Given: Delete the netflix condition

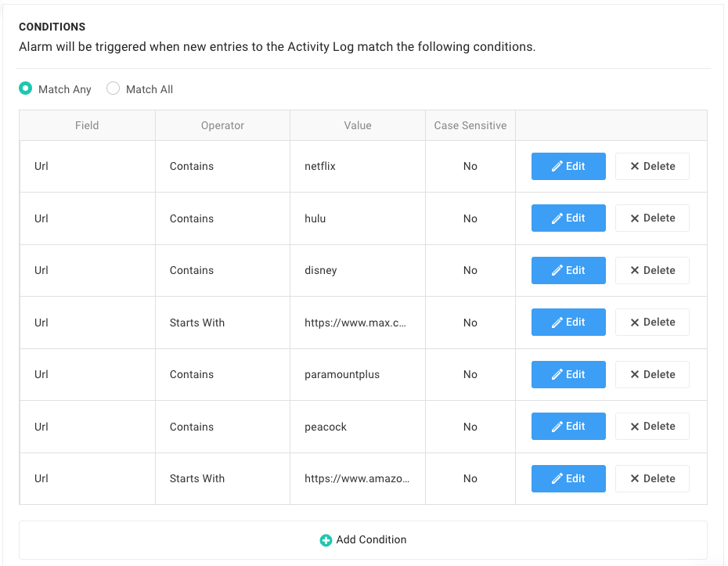Looking at the screenshot, I should [x=652, y=166].
